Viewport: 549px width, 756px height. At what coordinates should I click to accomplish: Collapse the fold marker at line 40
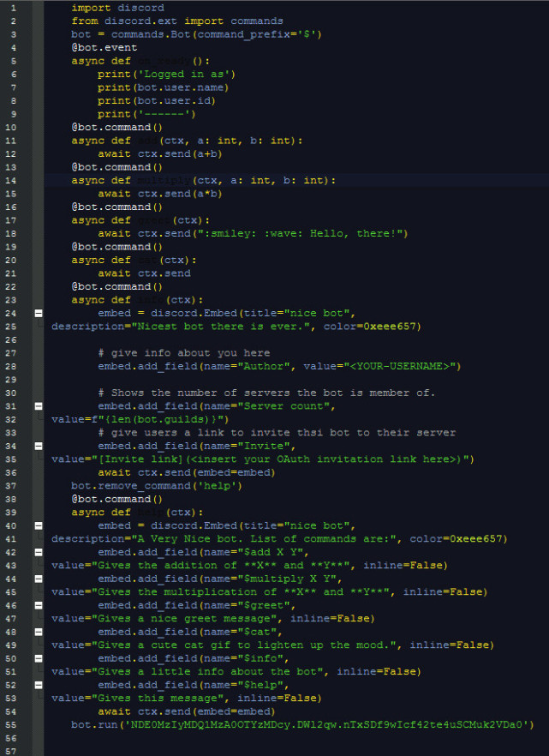coord(39,525)
